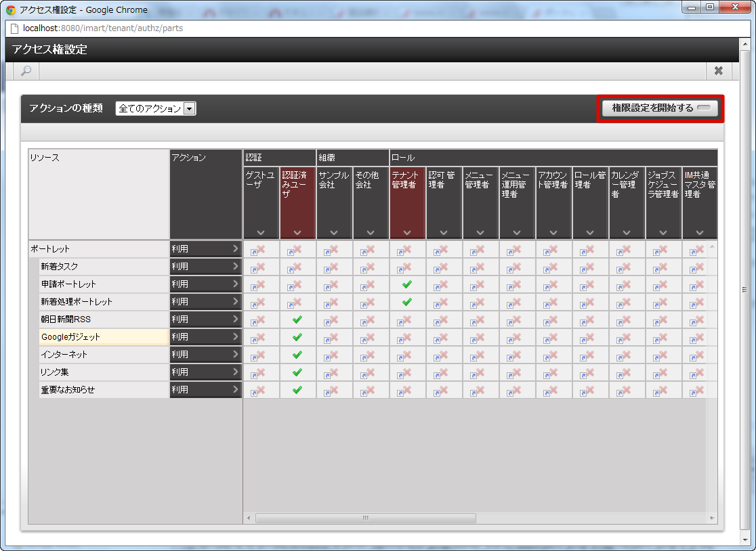Open action arrow for ポートレット row

click(x=235, y=248)
